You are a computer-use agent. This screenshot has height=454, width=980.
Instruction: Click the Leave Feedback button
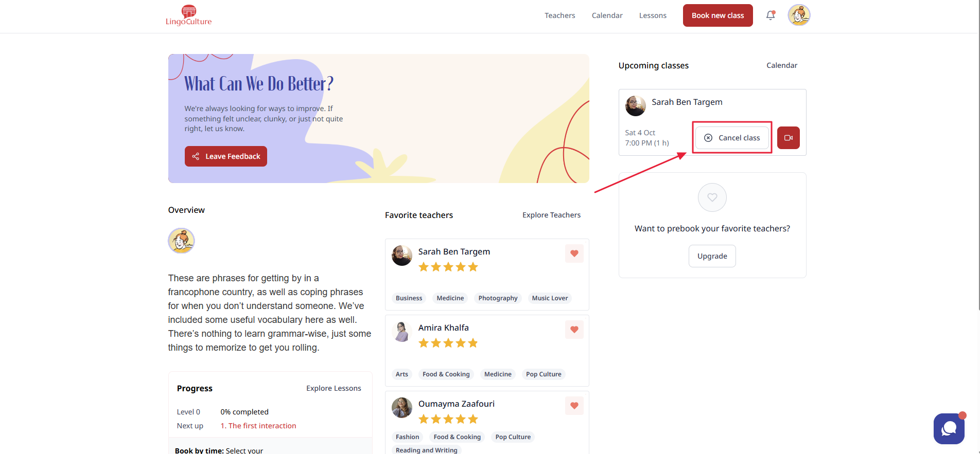point(225,156)
